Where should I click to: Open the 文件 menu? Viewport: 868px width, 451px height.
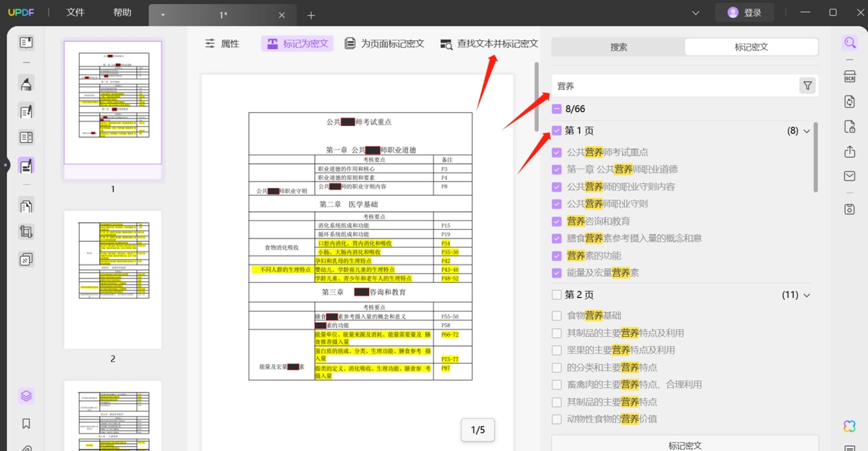coord(75,12)
